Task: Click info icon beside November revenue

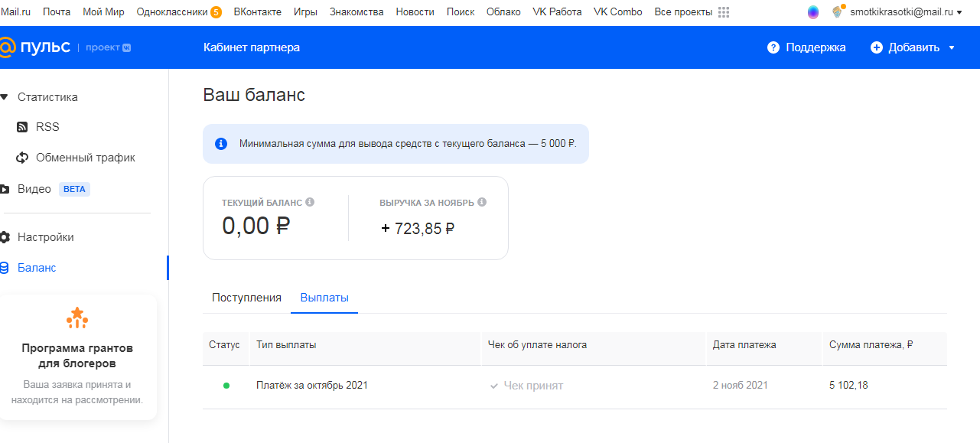Action: [x=482, y=203]
